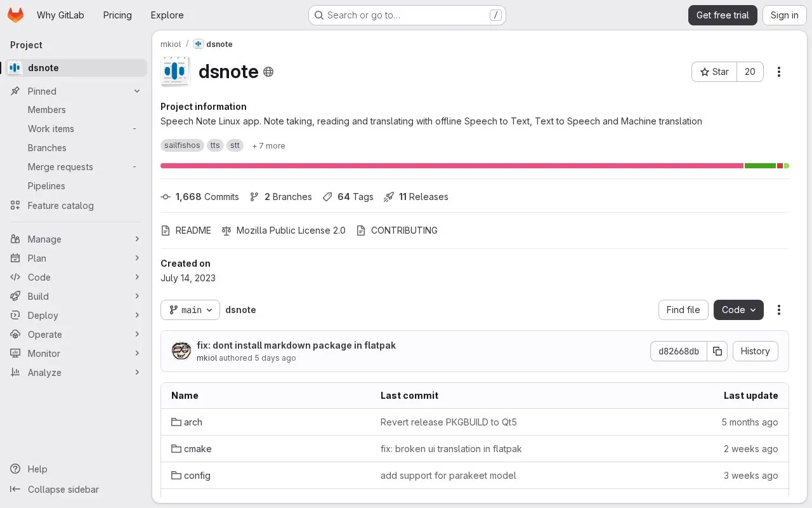
Task: Open the Pricing nav item
Action: click(117, 15)
